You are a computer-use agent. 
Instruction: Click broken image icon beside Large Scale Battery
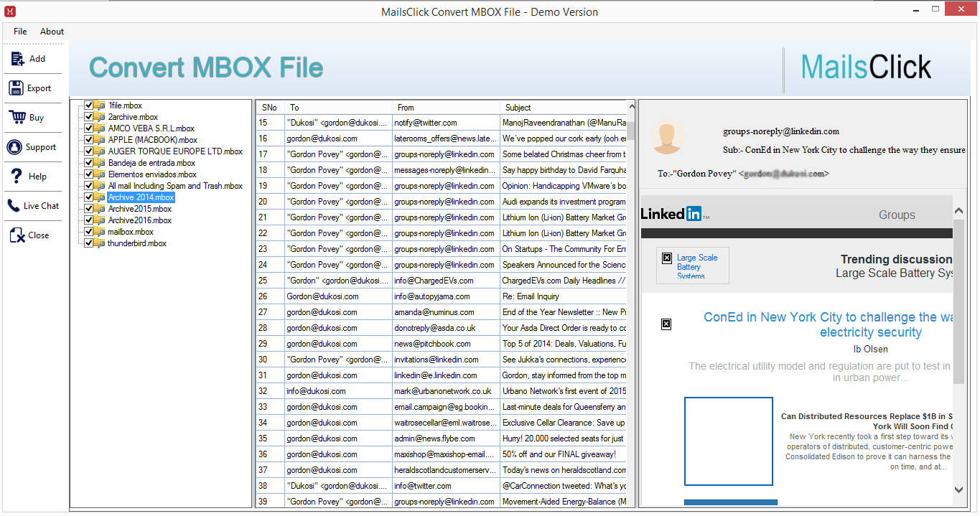pos(667,258)
